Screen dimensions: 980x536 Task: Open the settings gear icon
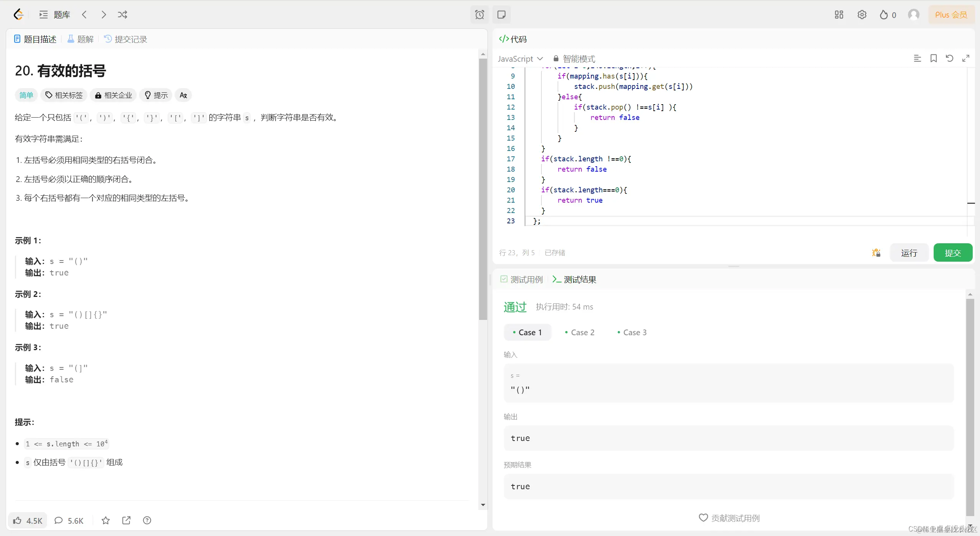[x=862, y=15]
